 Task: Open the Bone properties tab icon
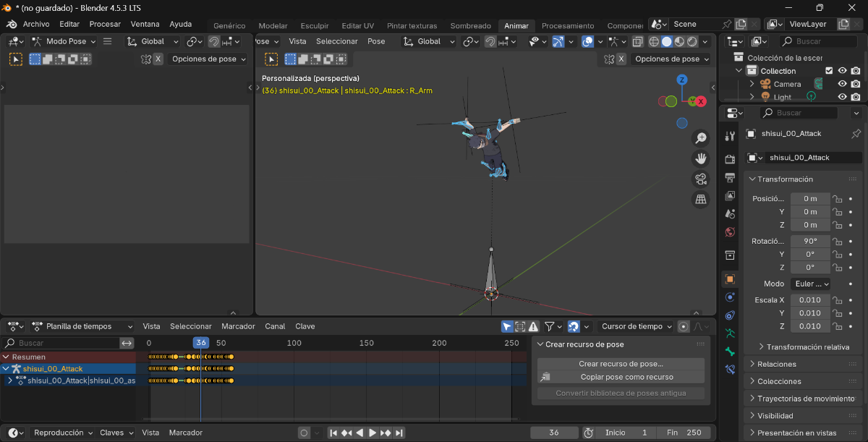[x=730, y=352]
